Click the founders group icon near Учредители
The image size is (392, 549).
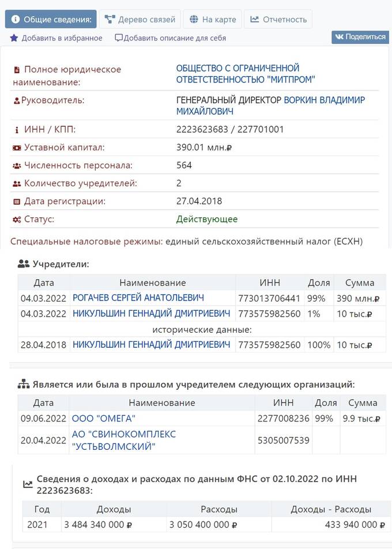tap(24, 264)
